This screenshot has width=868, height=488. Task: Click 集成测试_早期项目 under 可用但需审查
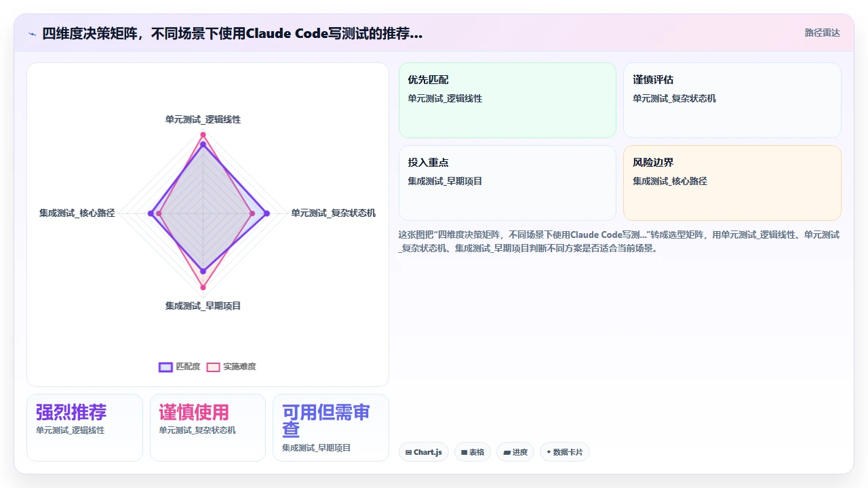click(x=317, y=448)
